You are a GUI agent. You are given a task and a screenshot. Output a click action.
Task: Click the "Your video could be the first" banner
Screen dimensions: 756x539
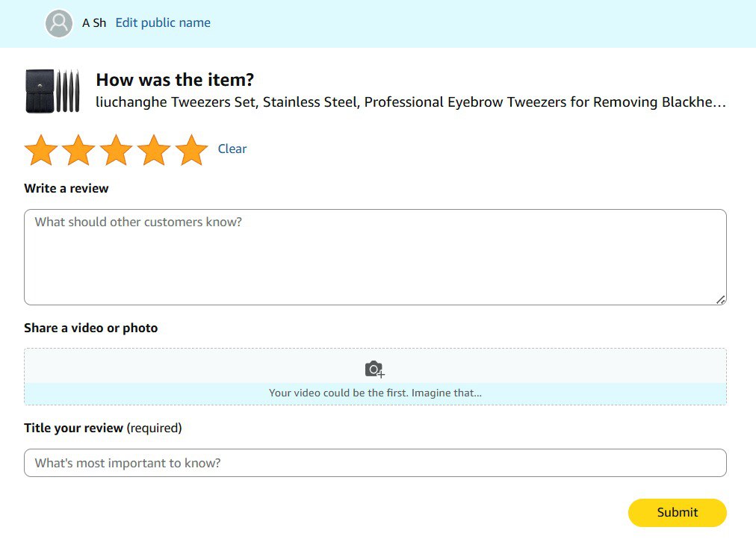pyautogui.click(x=375, y=393)
